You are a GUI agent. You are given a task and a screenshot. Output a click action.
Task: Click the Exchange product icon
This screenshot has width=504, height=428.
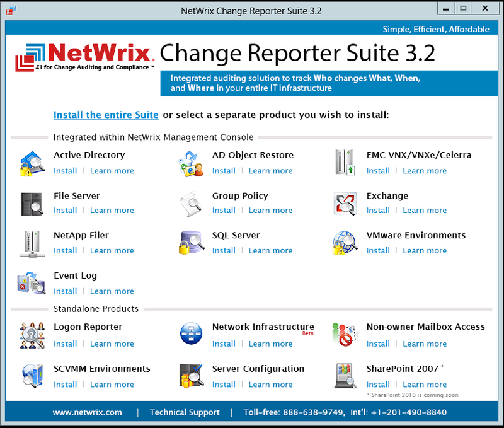(x=345, y=202)
